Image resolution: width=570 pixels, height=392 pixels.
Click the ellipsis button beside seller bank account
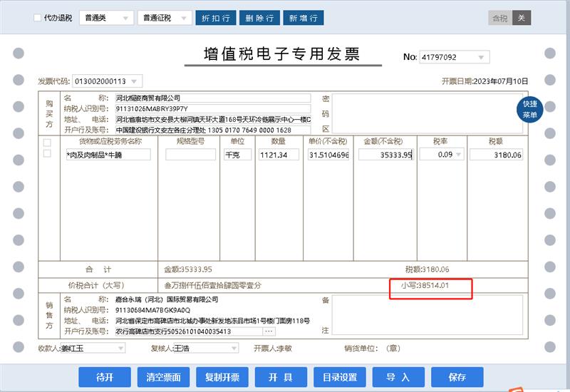click(x=269, y=331)
